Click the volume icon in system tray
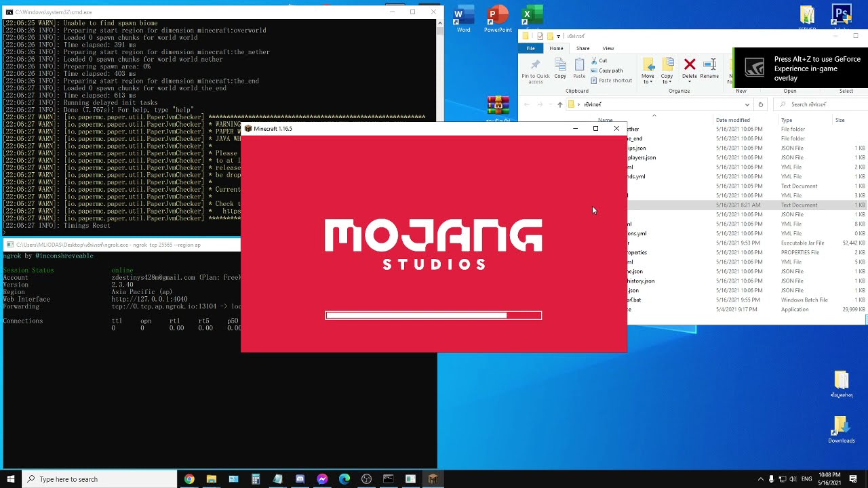Screen dimensions: 868x488 pos(794,479)
